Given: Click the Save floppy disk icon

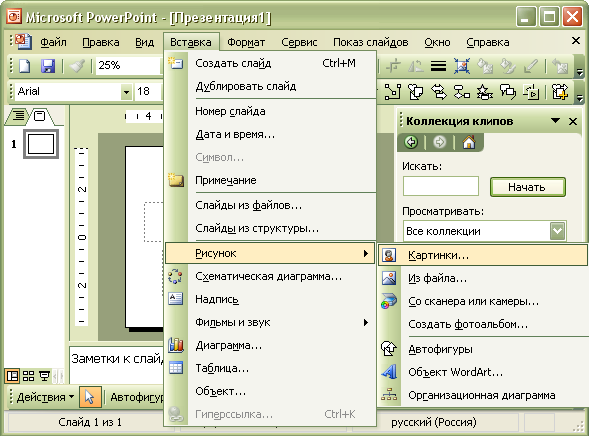Looking at the screenshot, I should point(48,66).
